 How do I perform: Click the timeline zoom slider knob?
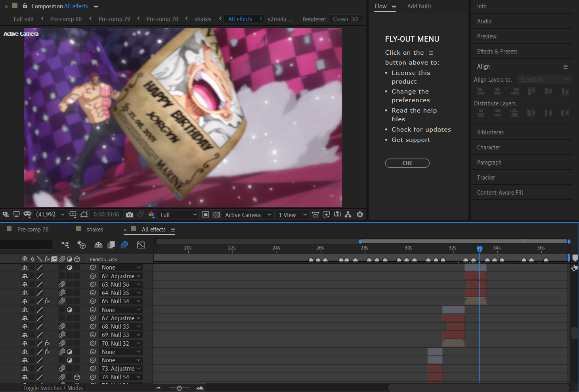click(x=179, y=388)
